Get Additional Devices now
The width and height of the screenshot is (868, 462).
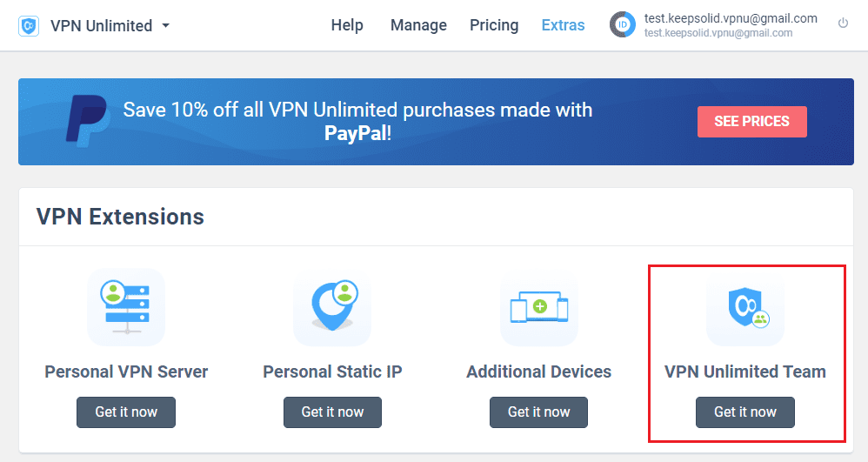click(x=538, y=412)
